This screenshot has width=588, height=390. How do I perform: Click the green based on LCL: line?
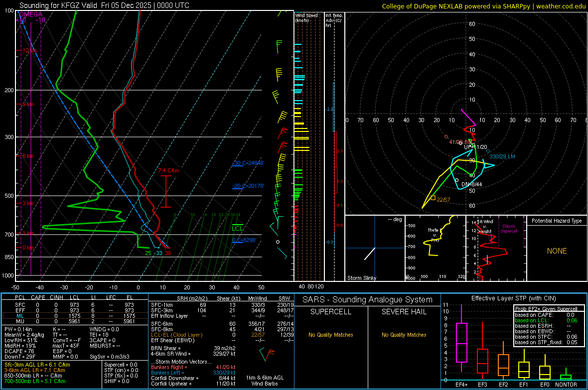(546, 321)
